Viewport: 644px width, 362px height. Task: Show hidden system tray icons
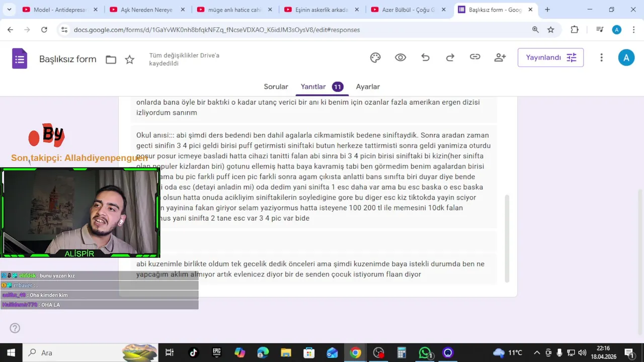537,352
